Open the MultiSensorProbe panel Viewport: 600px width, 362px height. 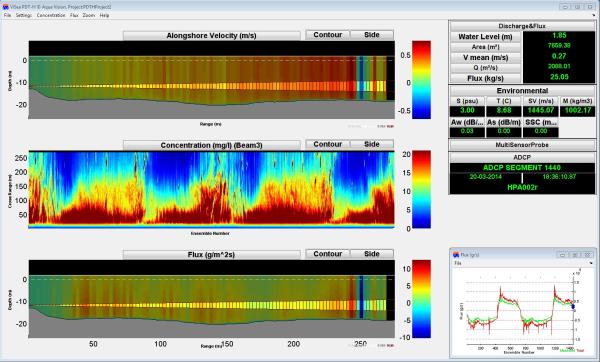[522, 145]
